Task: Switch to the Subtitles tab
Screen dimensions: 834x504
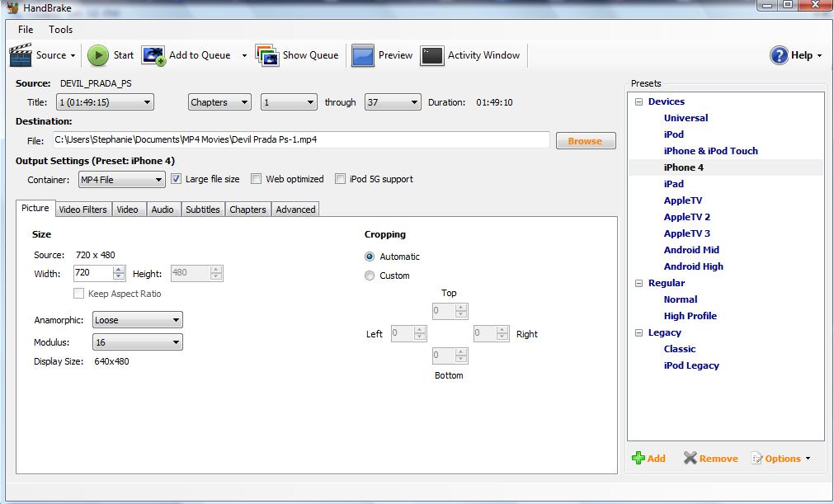Action: click(203, 210)
